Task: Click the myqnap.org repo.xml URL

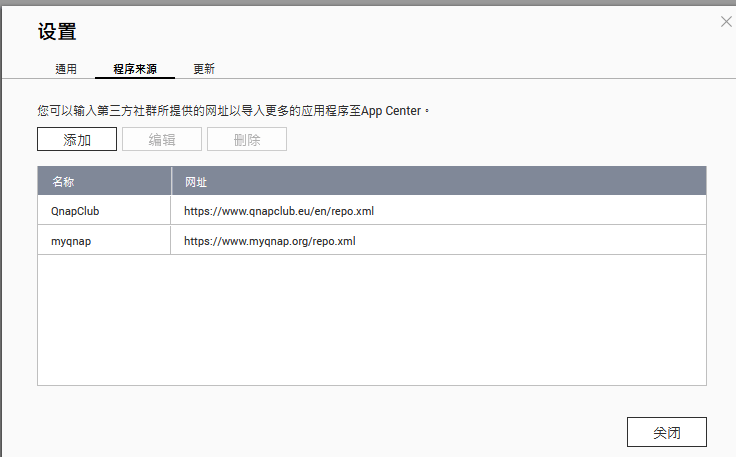Action: (269, 241)
